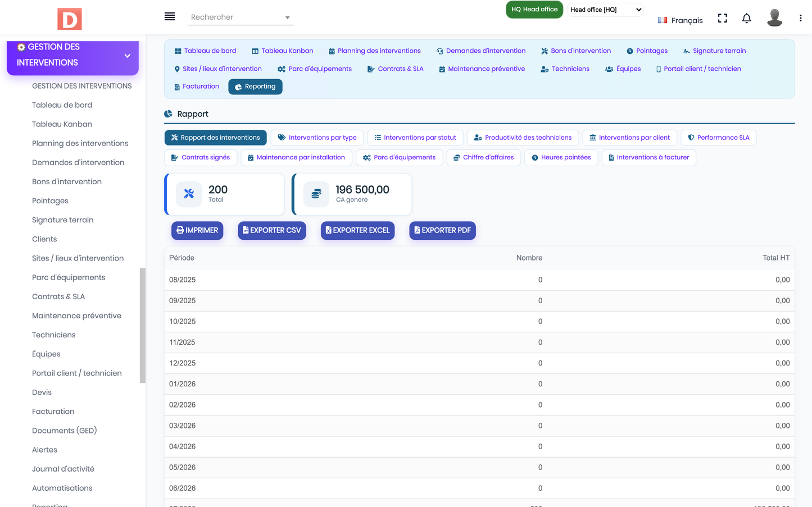Open Journal d'activité in sidebar
This screenshot has height=507, width=812.
point(63,469)
